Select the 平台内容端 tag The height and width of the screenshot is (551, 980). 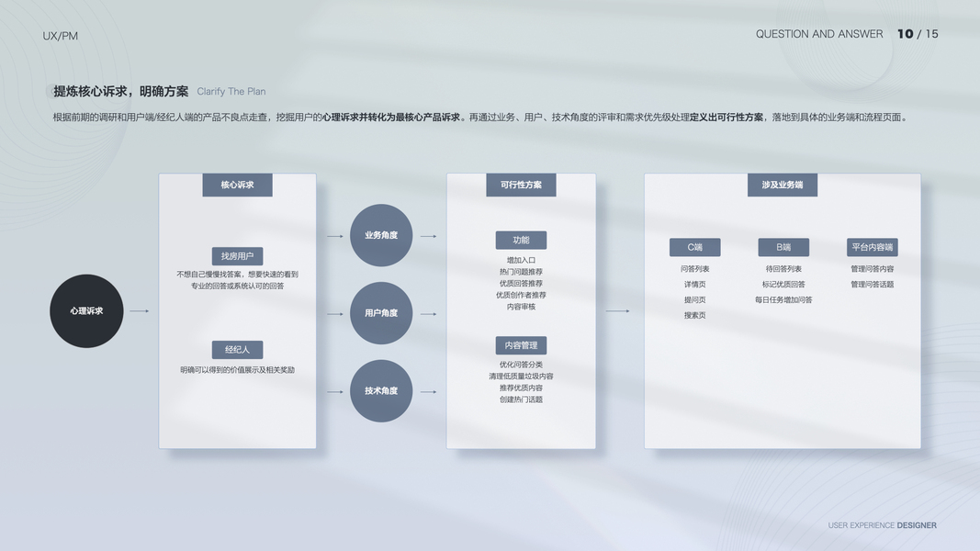point(873,247)
